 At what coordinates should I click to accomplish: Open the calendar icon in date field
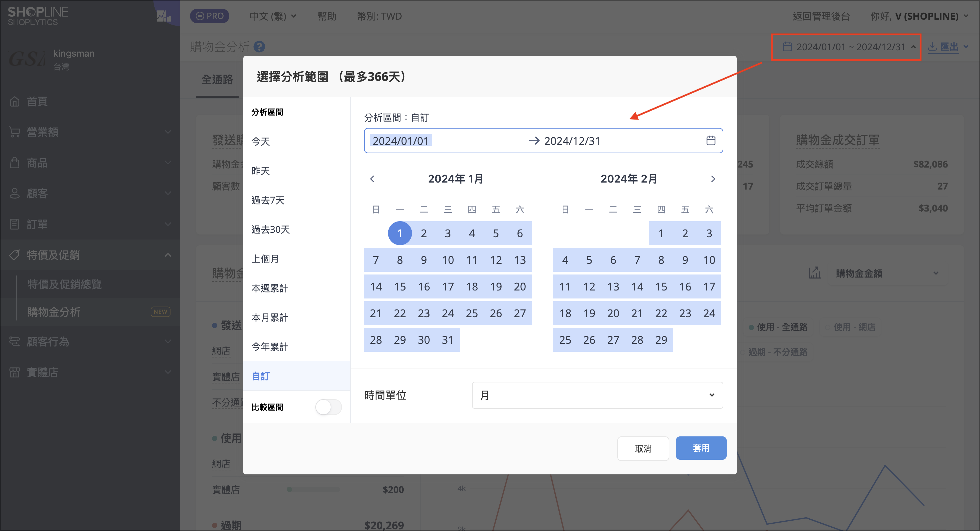point(710,141)
